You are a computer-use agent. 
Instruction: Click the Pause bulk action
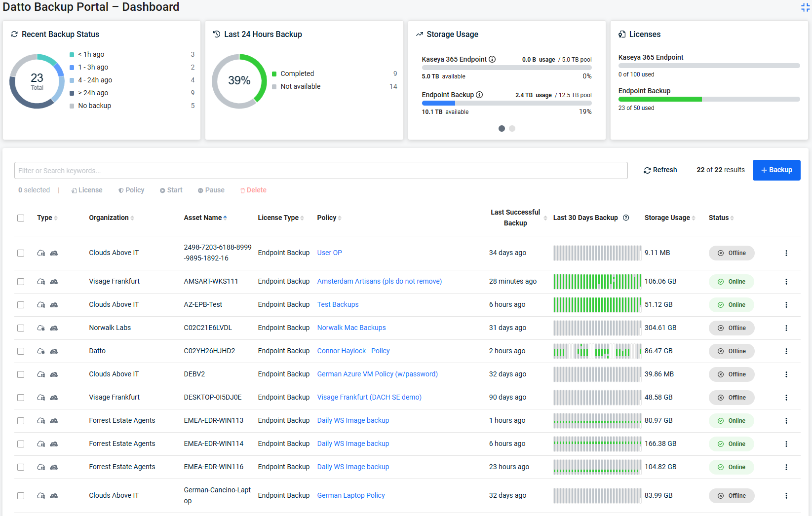tap(211, 190)
